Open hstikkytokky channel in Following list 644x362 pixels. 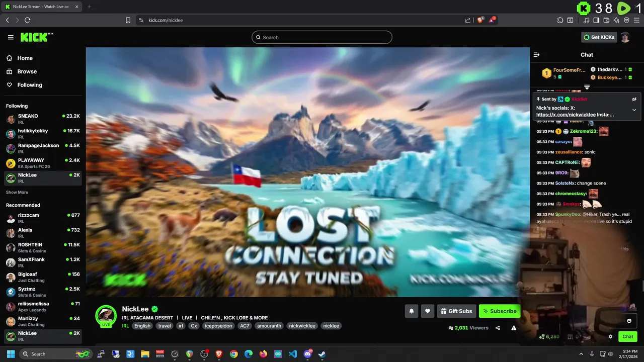coord(43,134)
